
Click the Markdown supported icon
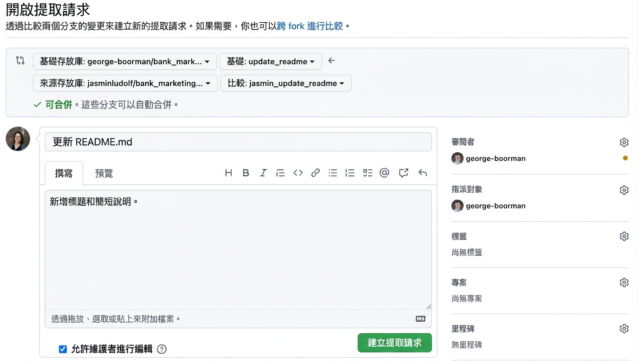(x=421, y=318)
